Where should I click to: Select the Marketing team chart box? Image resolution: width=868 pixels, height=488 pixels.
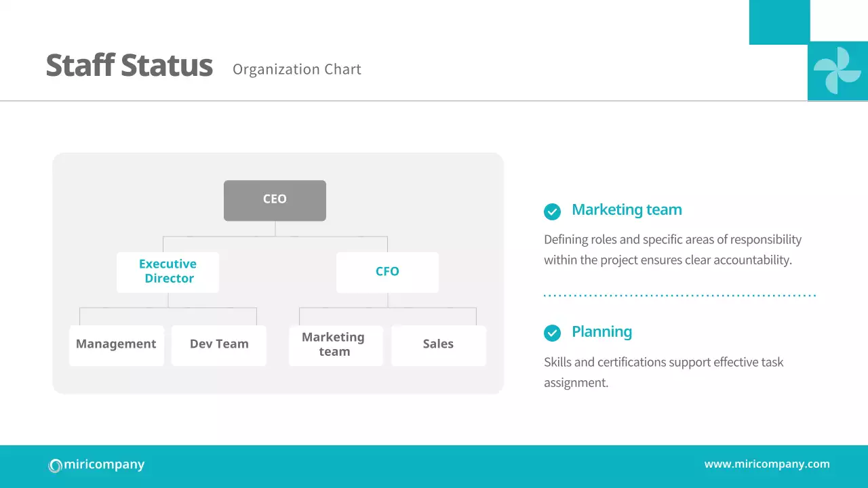[x=335, y=345]
